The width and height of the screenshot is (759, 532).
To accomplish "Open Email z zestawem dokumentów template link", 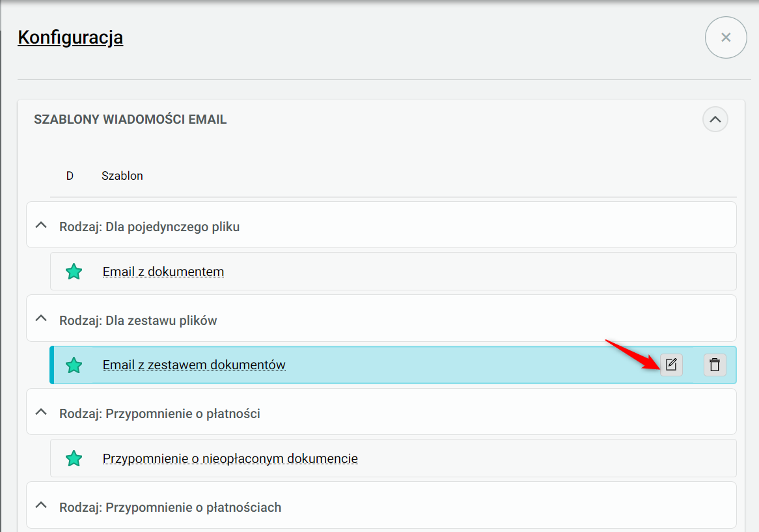I will (x=194, y=365).
